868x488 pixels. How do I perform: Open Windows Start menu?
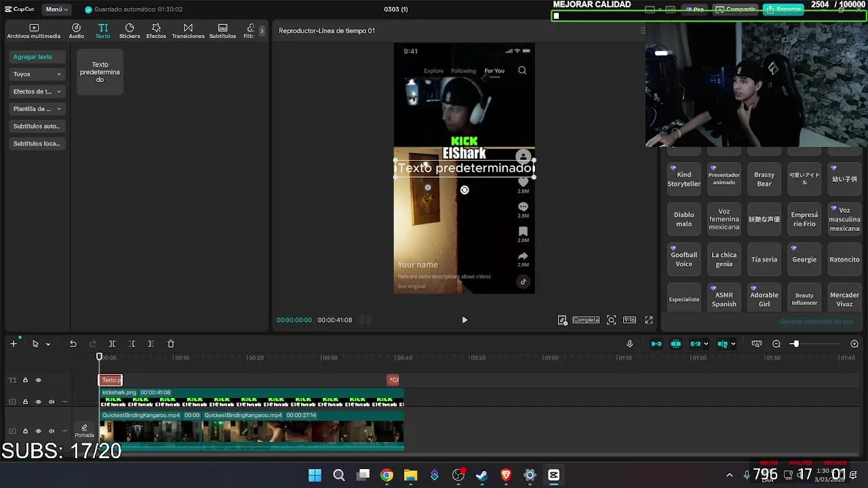coord(315,475)
